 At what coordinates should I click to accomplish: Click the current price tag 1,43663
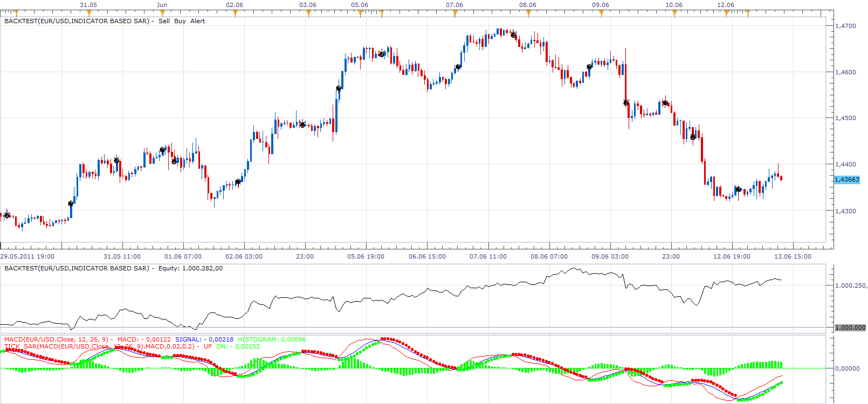coord(847,180)
